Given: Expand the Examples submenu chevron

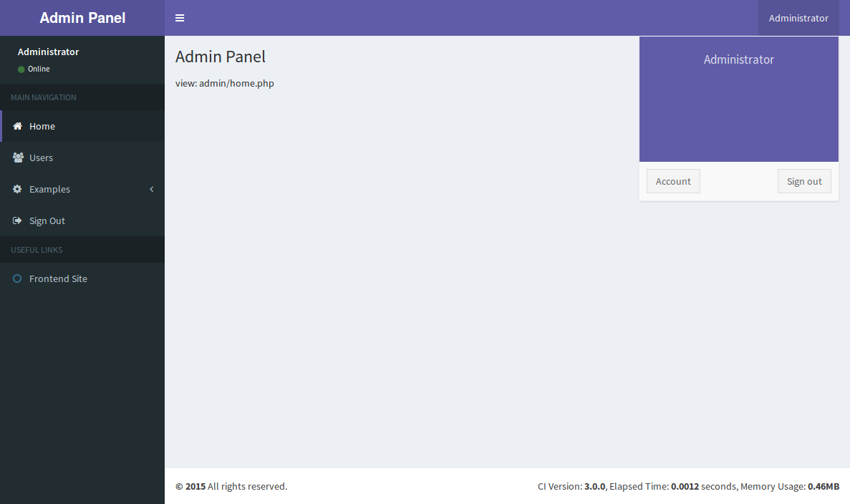Looking at the screenshot, I should click(152, 189).
